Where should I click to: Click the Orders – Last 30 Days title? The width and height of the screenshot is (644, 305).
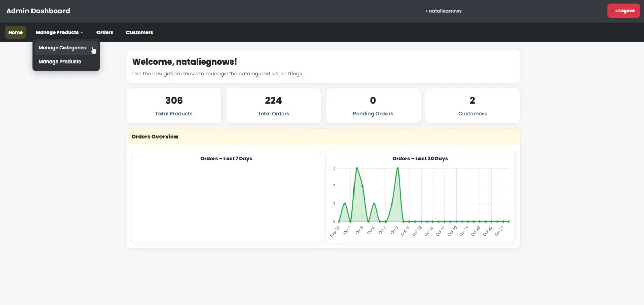420,159
